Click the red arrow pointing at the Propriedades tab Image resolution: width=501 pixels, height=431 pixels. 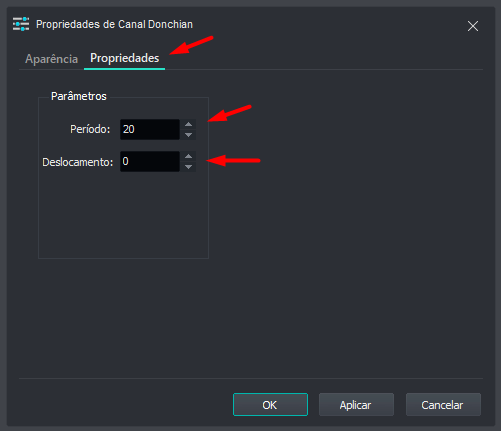191,45
